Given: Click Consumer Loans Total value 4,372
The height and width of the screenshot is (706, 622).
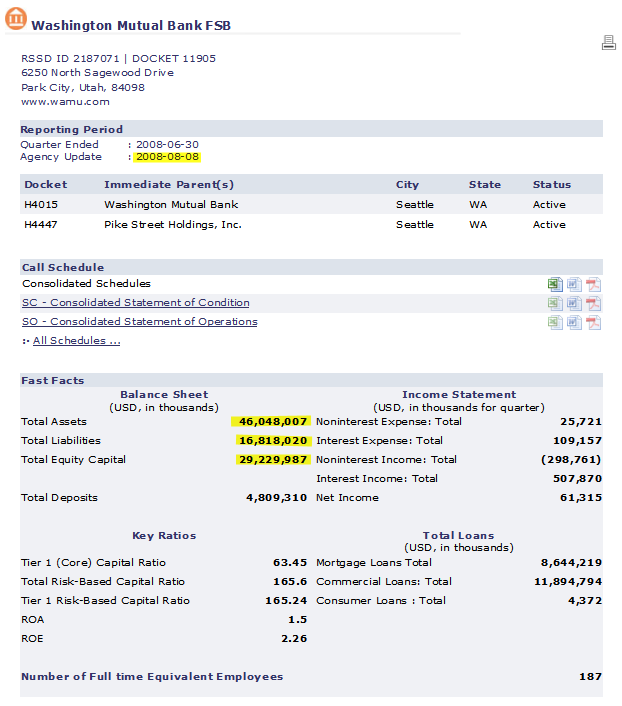Looking at the screenshot, I should click(585, 600).
